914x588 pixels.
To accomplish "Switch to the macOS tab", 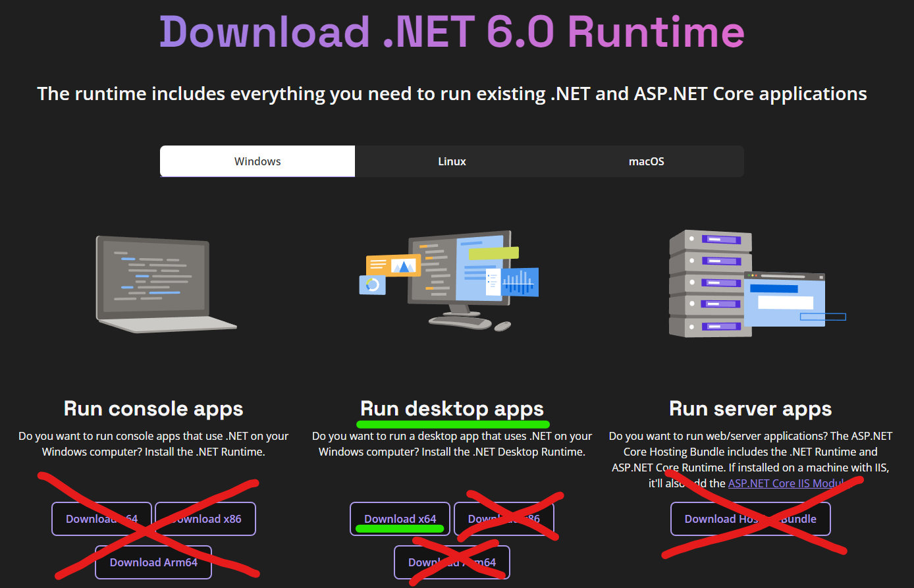I will (x=647, y=161).
